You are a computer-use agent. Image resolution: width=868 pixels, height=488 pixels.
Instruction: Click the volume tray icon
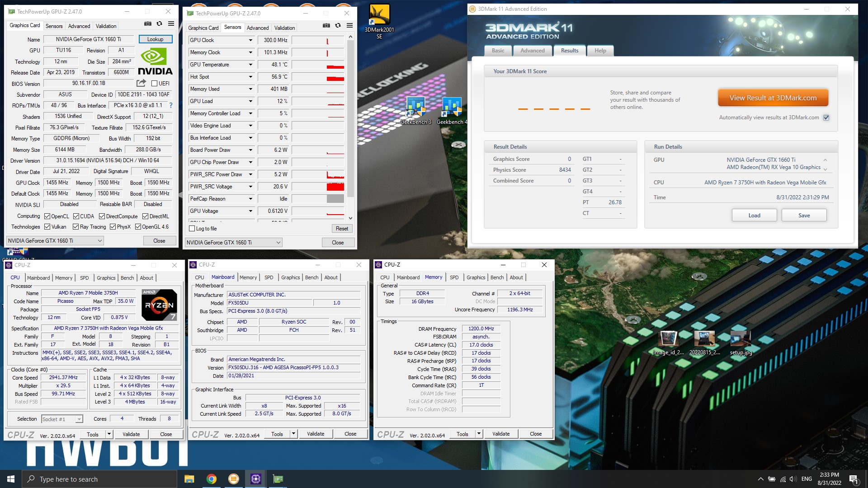pos(793,479)
